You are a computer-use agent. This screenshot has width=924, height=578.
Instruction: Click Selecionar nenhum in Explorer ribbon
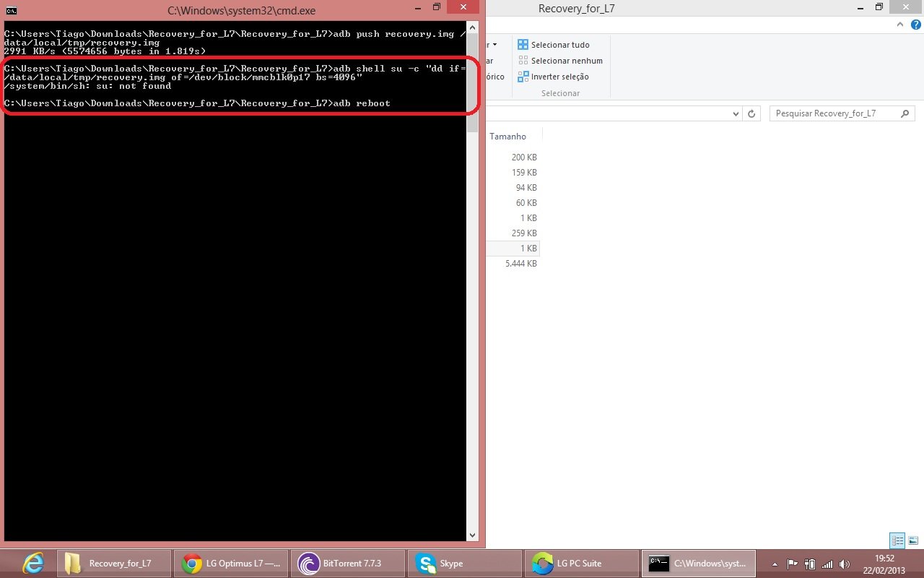[560, 61]
